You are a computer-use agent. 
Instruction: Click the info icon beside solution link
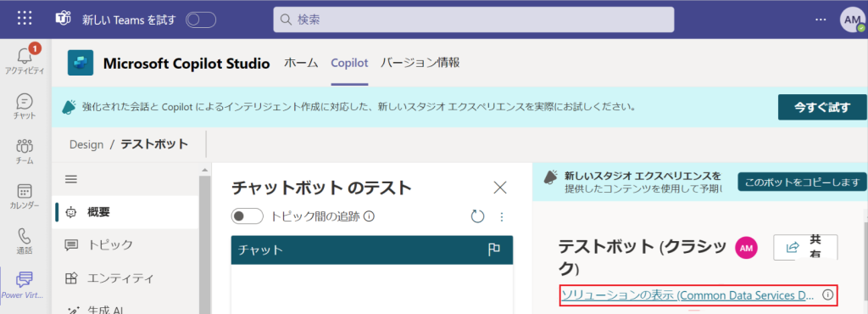[827, 294]
